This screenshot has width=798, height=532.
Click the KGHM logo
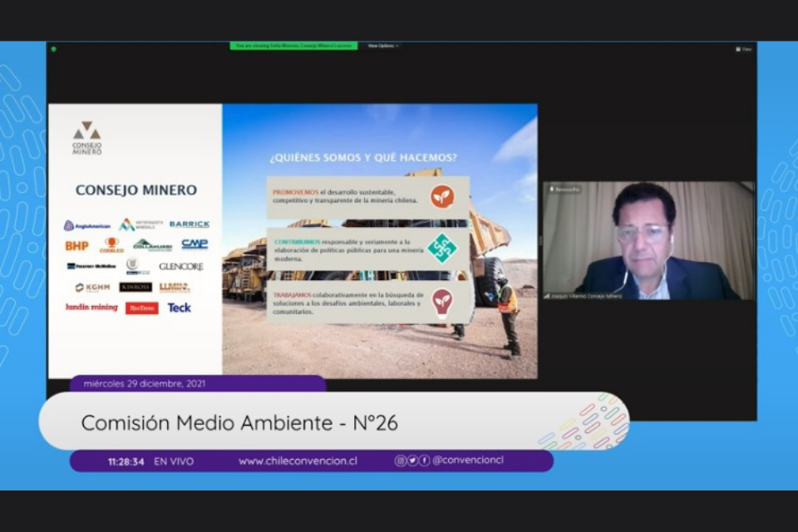pos(92,288)
